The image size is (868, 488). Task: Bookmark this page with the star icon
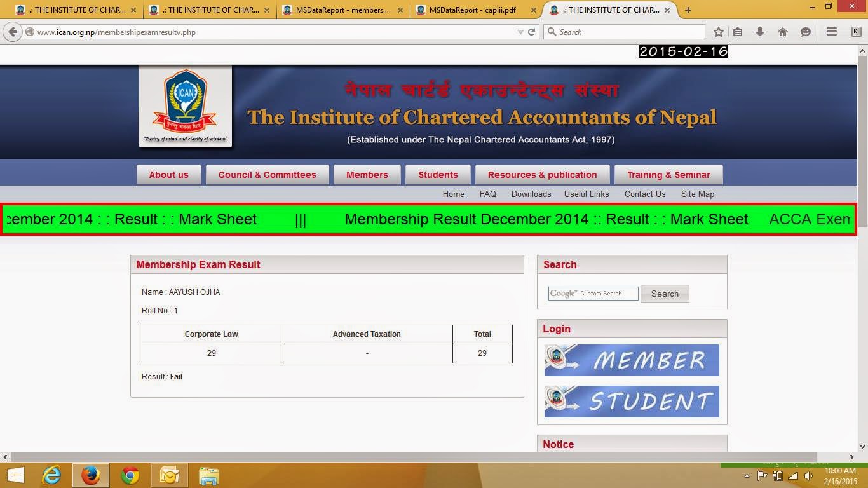point(718,32)
